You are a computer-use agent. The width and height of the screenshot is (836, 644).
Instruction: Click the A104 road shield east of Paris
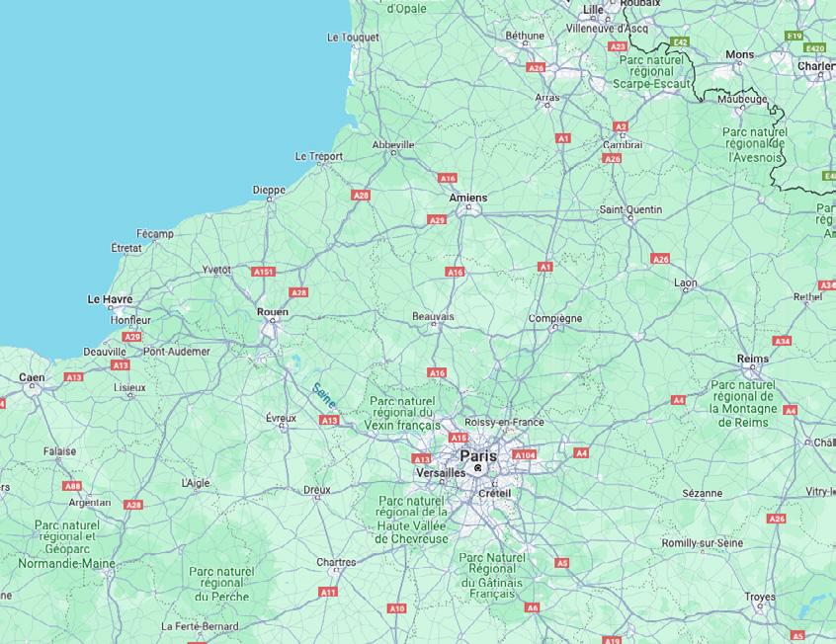pos(524,454)
